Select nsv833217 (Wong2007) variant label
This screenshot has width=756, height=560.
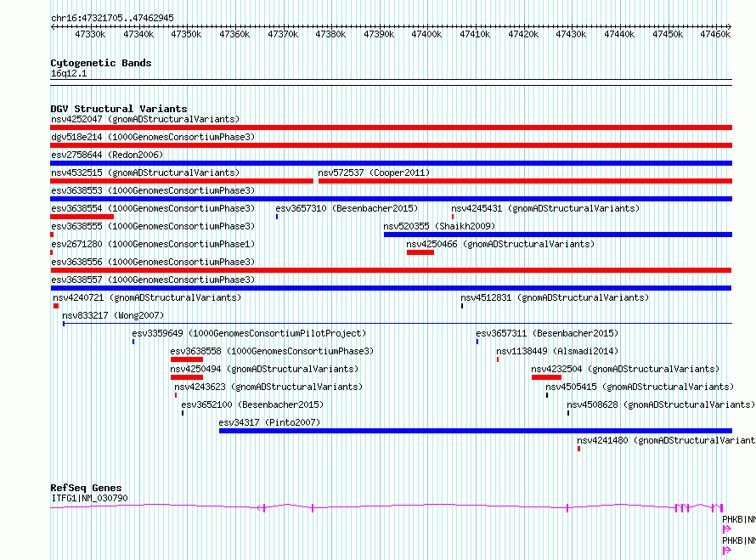113,315
